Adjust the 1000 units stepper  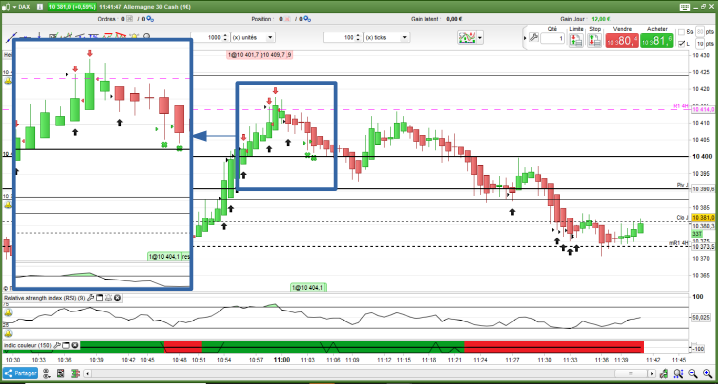(225, 38)
